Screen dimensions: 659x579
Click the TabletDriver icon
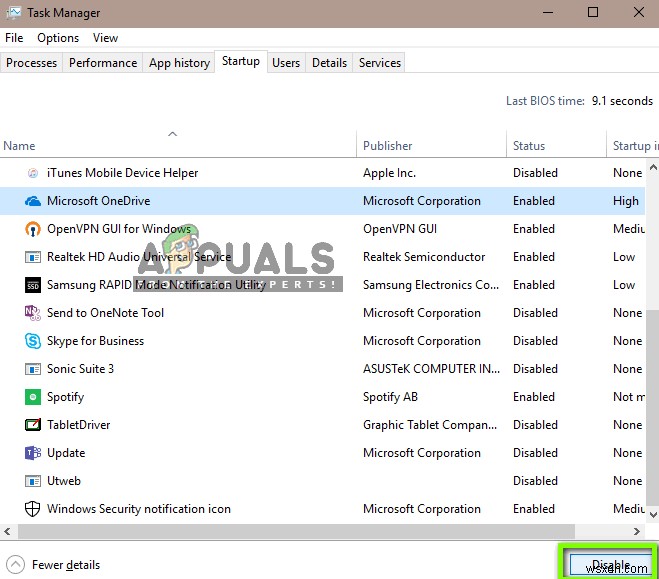[x=33, y=425]
